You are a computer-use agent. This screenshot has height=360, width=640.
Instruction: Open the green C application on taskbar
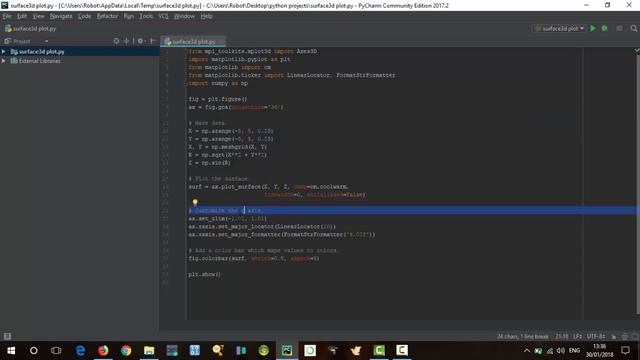379,350
